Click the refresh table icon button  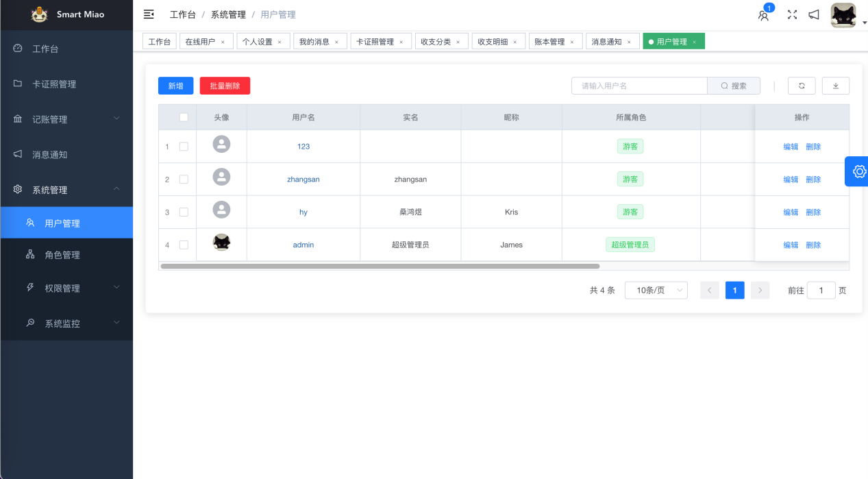click(x=801, y=86)
